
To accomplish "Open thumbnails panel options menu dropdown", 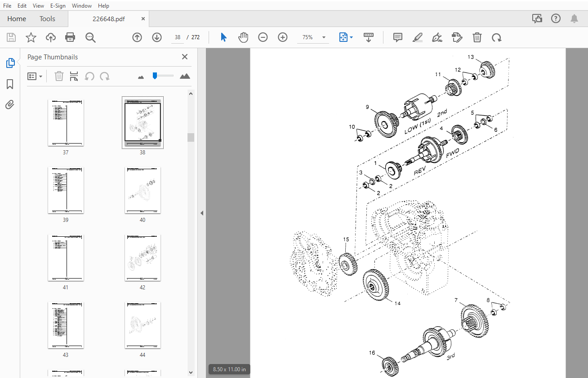I will (35, 76).
